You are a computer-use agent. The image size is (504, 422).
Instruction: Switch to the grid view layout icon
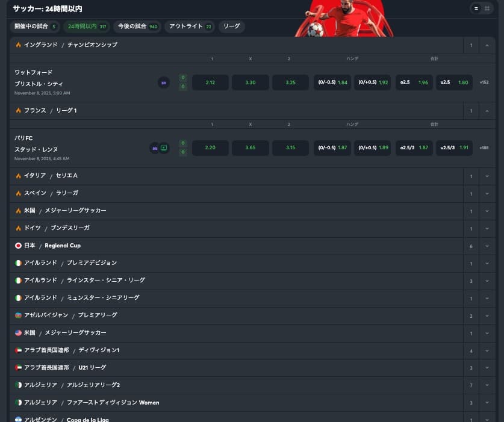(x=487, y=8)
